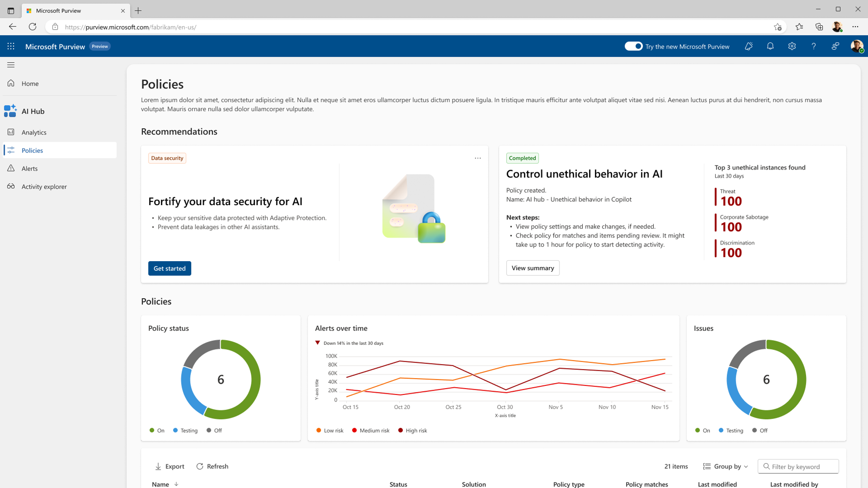868x488 pixels.
Task: Open AI Hub from the sidebar
Action: click(34, 111)
